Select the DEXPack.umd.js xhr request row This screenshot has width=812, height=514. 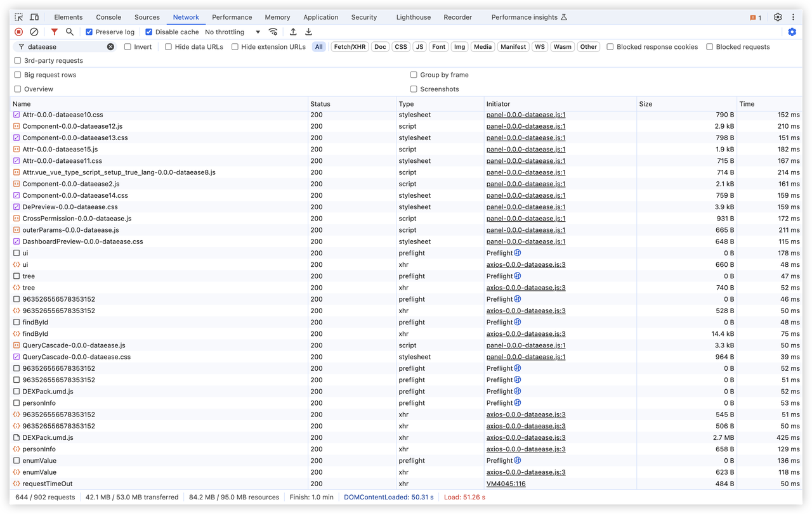(x=48, y=438)
